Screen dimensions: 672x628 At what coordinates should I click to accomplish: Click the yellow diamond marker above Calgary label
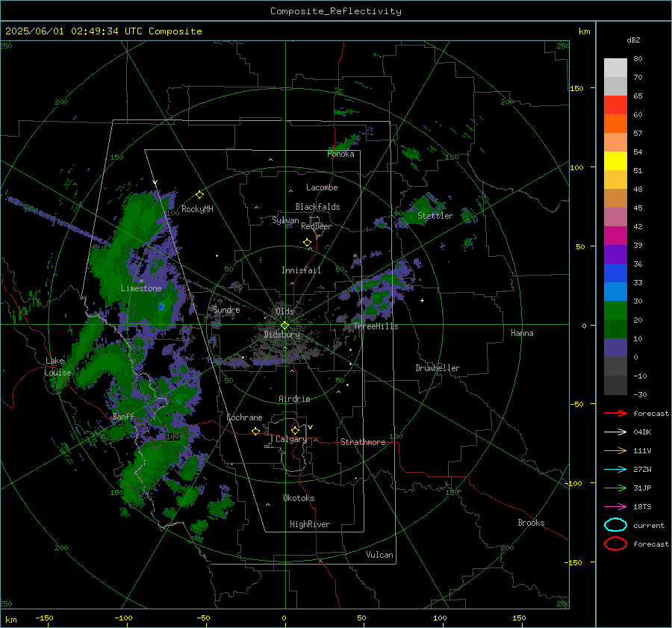(x=295, y=430)
